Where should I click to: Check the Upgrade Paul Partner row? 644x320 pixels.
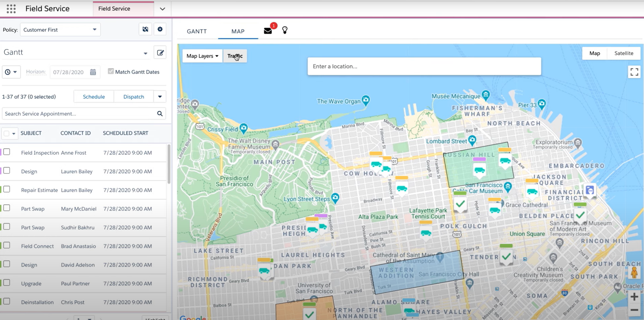point(7,283)
